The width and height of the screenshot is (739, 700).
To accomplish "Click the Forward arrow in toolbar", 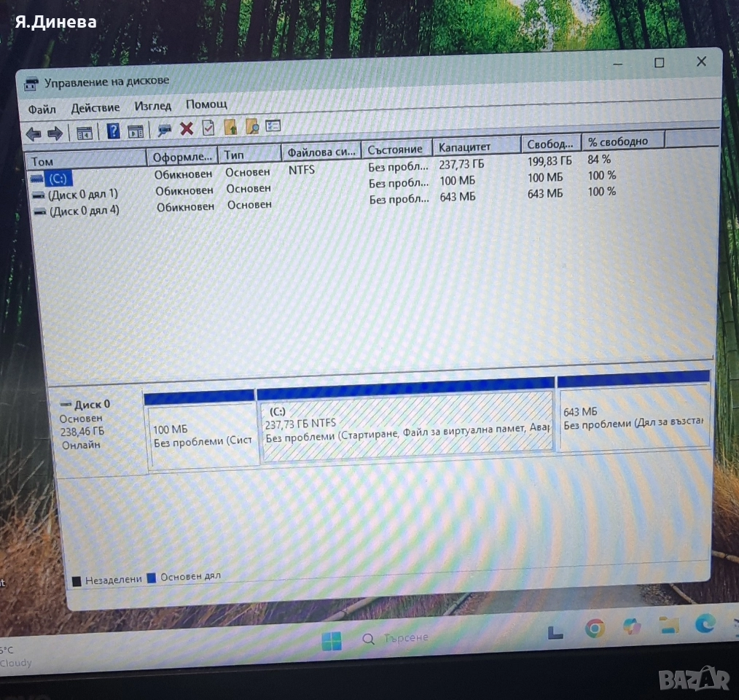I will tap(55, 133).
